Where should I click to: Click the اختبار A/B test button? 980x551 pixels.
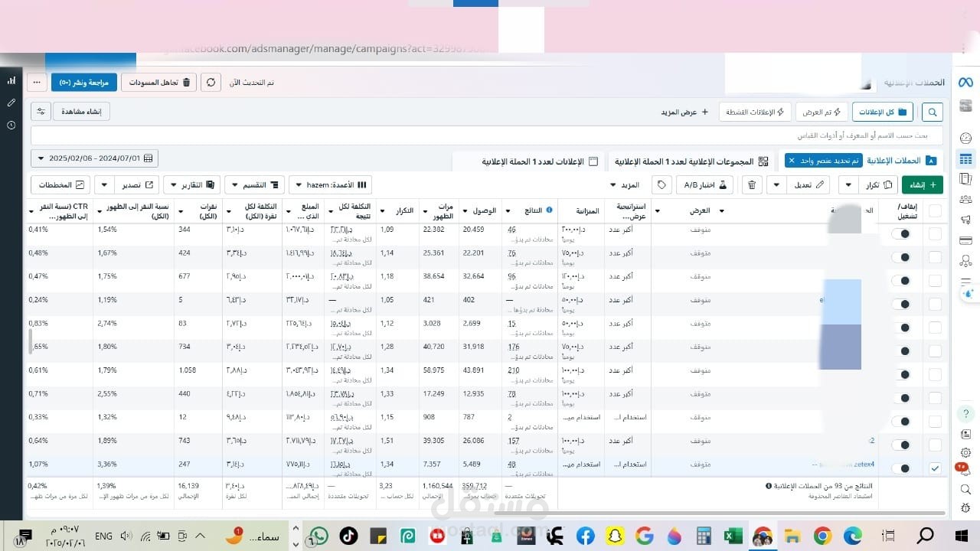(x=704, y=184)
